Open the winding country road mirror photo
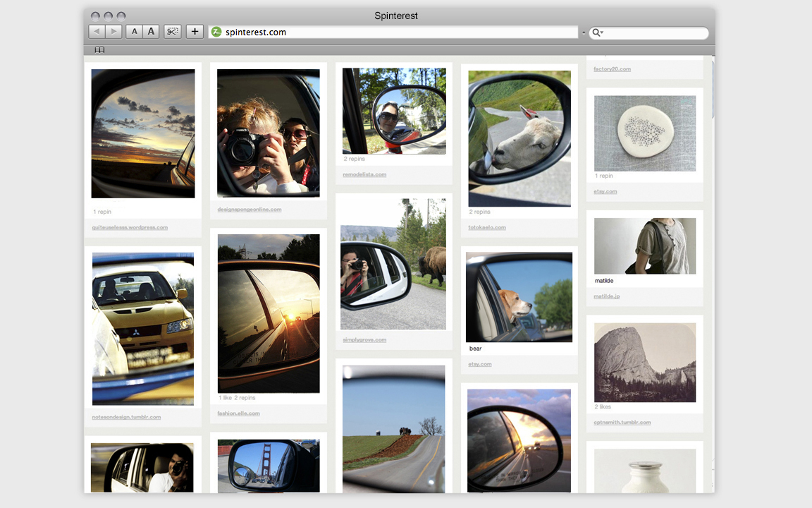The height and width of the screenshot is (508, 812). click(x=393, y=429)
